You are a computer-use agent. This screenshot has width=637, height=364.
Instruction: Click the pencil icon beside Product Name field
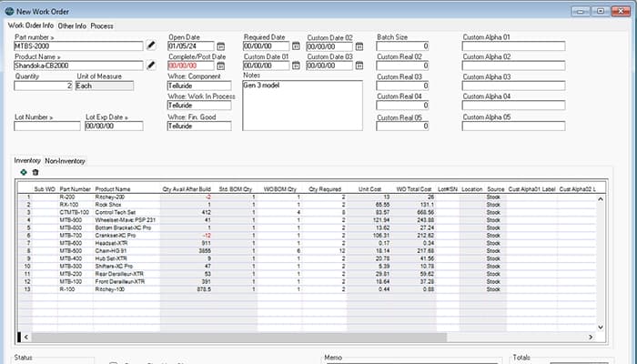151,66
